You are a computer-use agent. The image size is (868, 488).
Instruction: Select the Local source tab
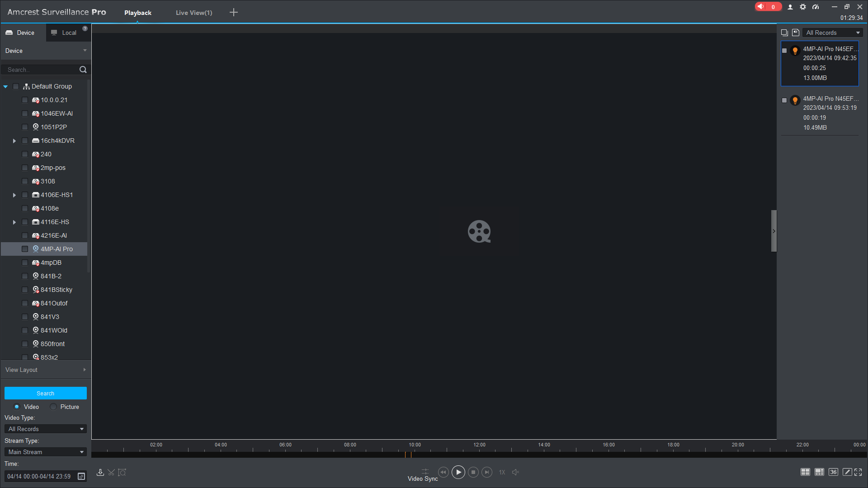[x=69, y=33]
